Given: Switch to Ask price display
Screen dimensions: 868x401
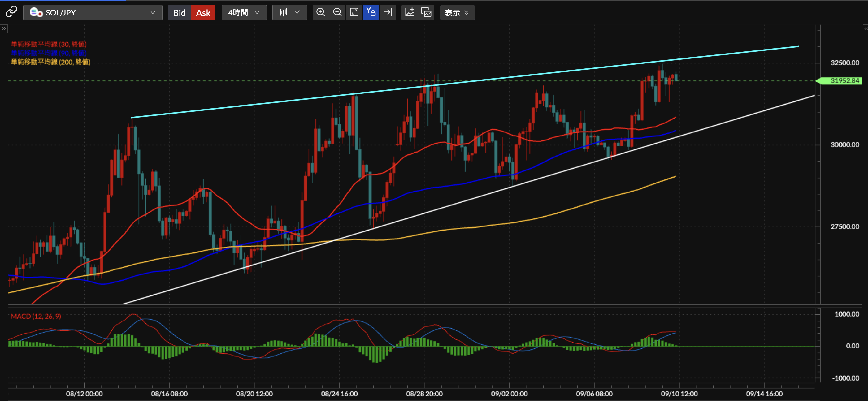Looking at the screenshot, I should (203, 13).
